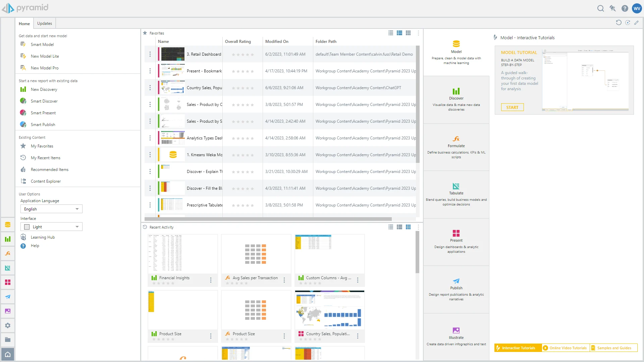Open the Illustrate module in left sidebar
This screenshot has height=362, width=644.
pos(8,311)
